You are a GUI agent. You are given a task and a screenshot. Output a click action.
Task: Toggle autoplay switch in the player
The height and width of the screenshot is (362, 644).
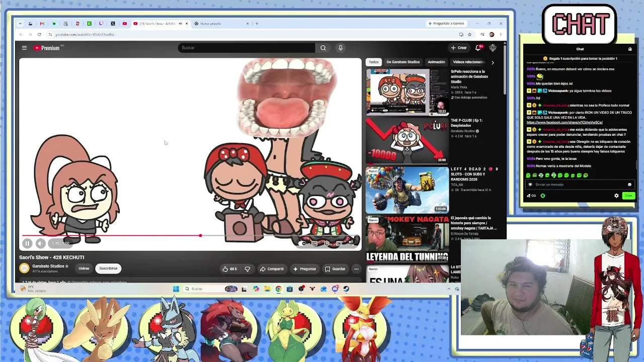[302, 243]
